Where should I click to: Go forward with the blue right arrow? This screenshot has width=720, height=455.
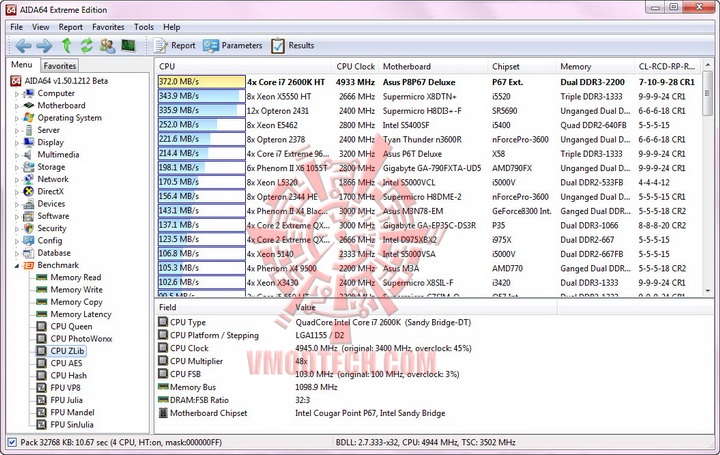pos(44,45)
